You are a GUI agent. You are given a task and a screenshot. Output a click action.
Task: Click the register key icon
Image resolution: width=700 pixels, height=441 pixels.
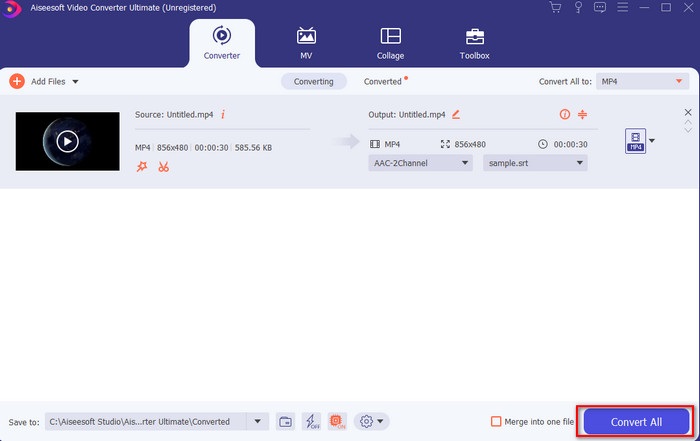(578, 7)
